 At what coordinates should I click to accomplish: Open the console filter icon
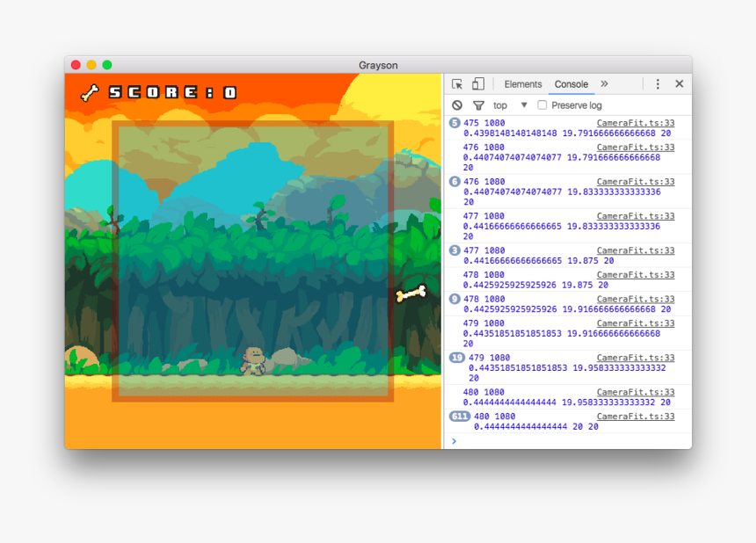point(478,105)
